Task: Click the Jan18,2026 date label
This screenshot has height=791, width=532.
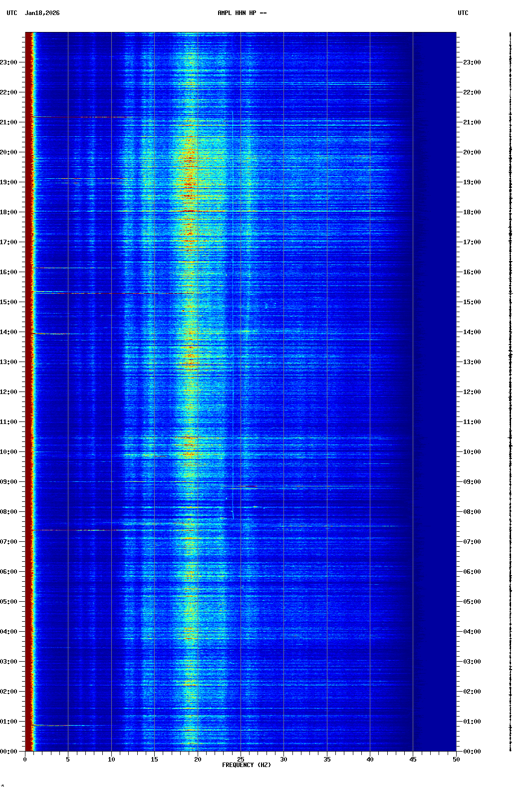Action: tap(42, 13)
